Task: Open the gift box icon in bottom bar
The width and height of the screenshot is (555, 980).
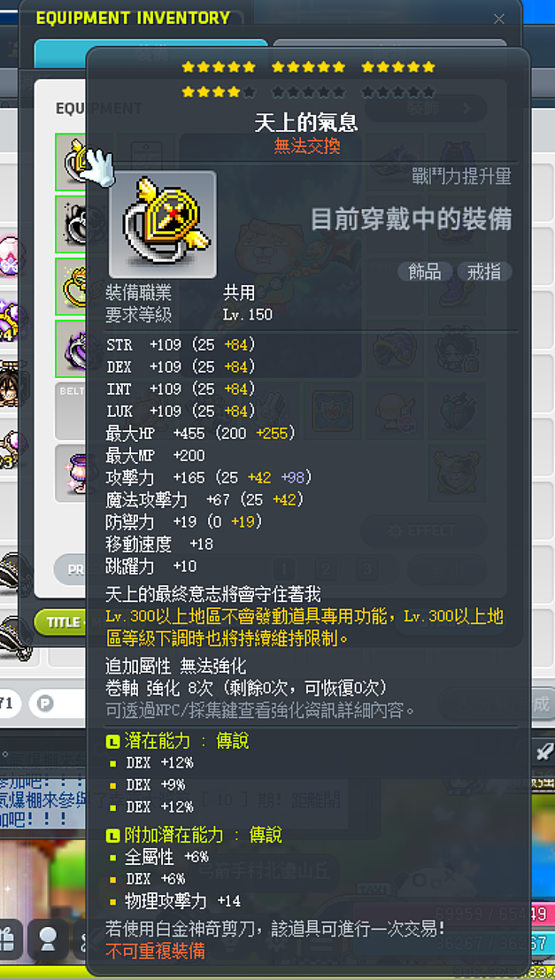Action: [x=10, y=939]
